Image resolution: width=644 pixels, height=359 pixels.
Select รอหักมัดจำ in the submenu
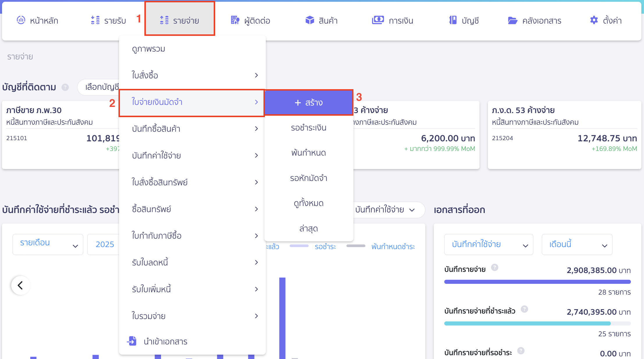[309, 178]
